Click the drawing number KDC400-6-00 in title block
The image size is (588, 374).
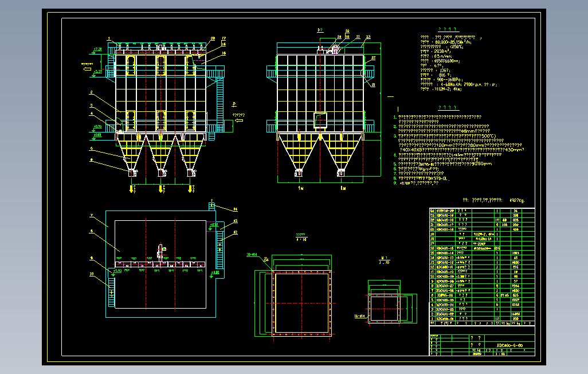pyautogui.click(x=509, y=345)
